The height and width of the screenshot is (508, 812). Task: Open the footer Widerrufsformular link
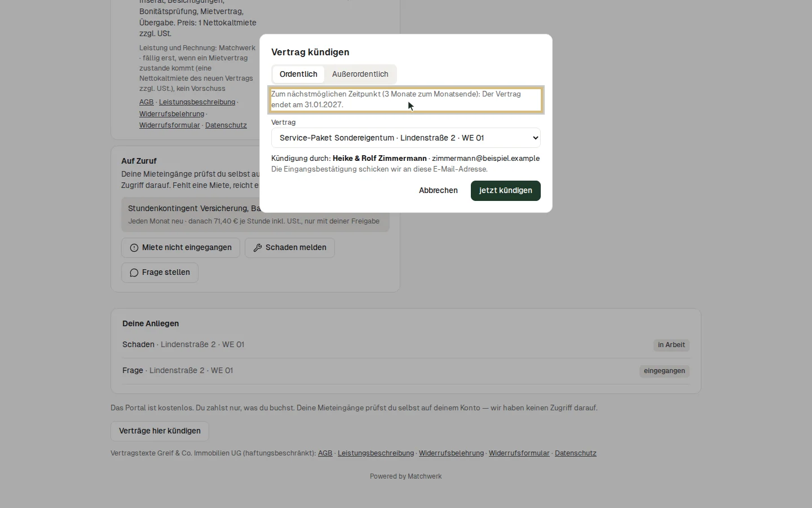[x=519, y=453]
